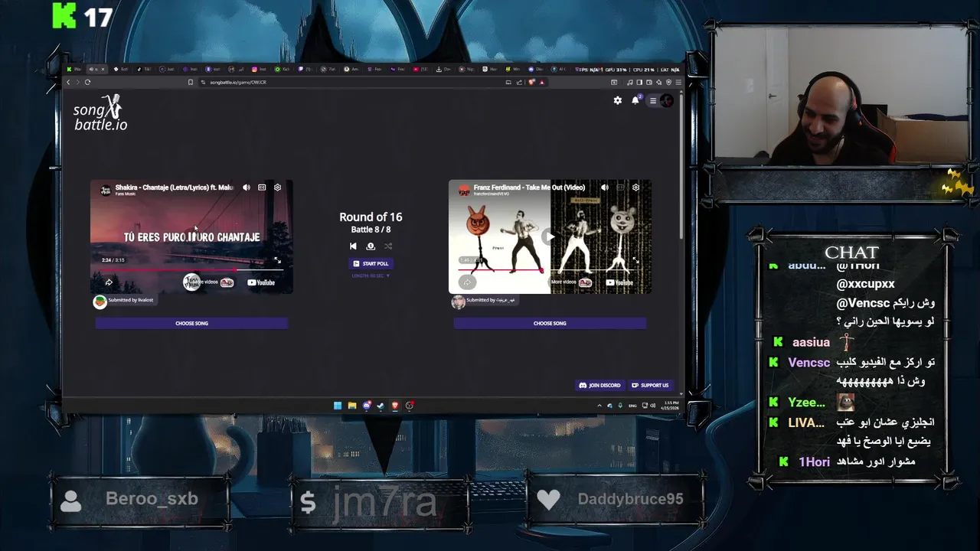Click the Franz Ferdinand video title link
Image resolution: width=980 pixels, height=551 pixels.
pyautogui.click(x=529, y=187)
